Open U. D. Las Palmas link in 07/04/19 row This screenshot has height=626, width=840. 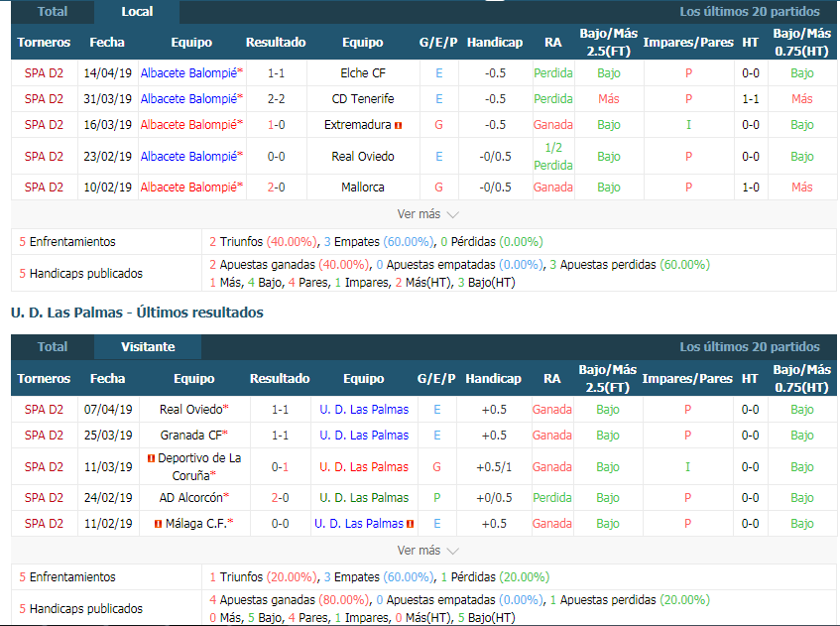364,410
